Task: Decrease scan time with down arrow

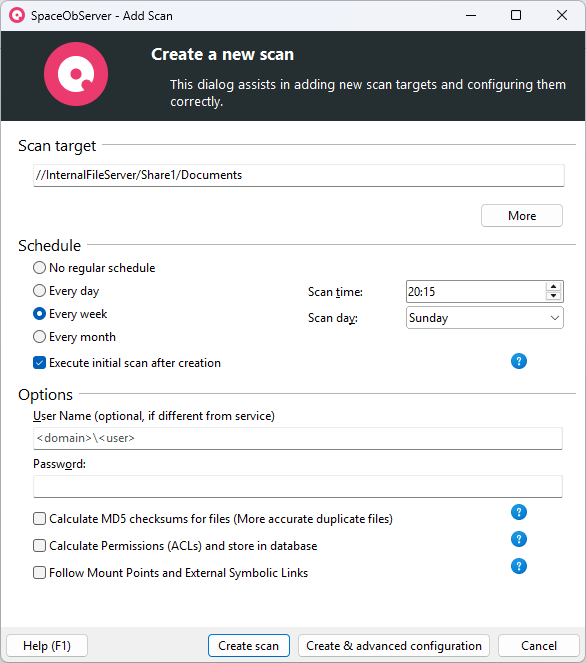Action: pyautogui.click(x=553, y=296)
